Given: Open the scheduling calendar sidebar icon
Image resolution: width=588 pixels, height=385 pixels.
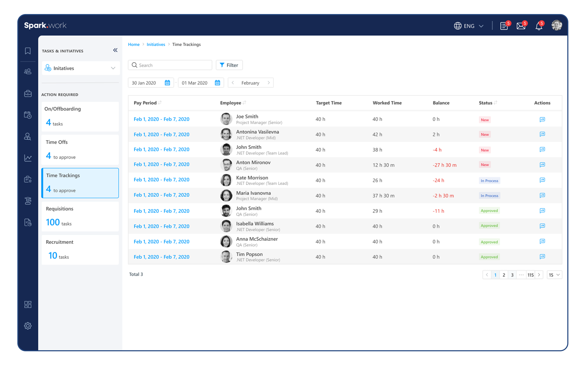Looking at the screenshot, I should coord(28,115).
